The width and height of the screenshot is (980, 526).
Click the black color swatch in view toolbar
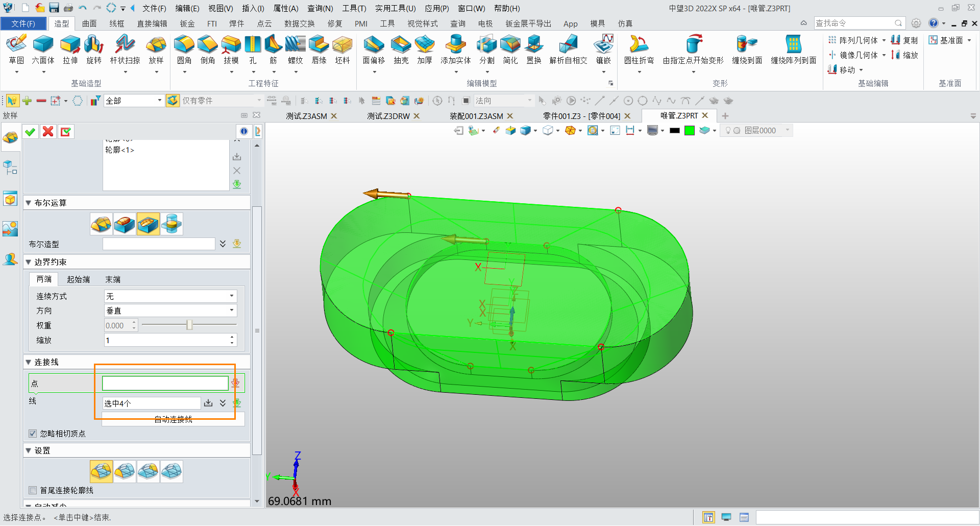(x=675, y=130)
